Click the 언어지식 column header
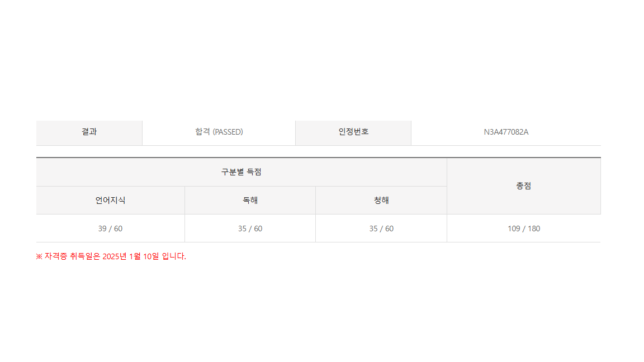The height and width of the screenshot is (362, 644). (110, 201)
